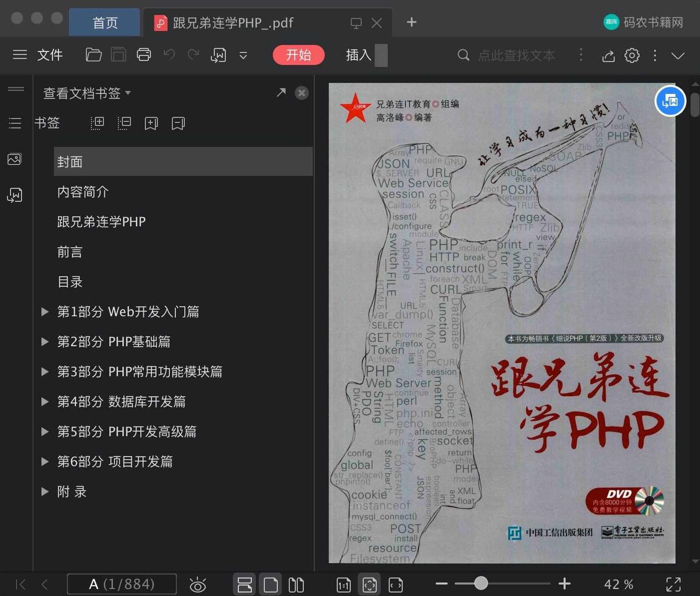Select the single page view icon

coord(270,584)
